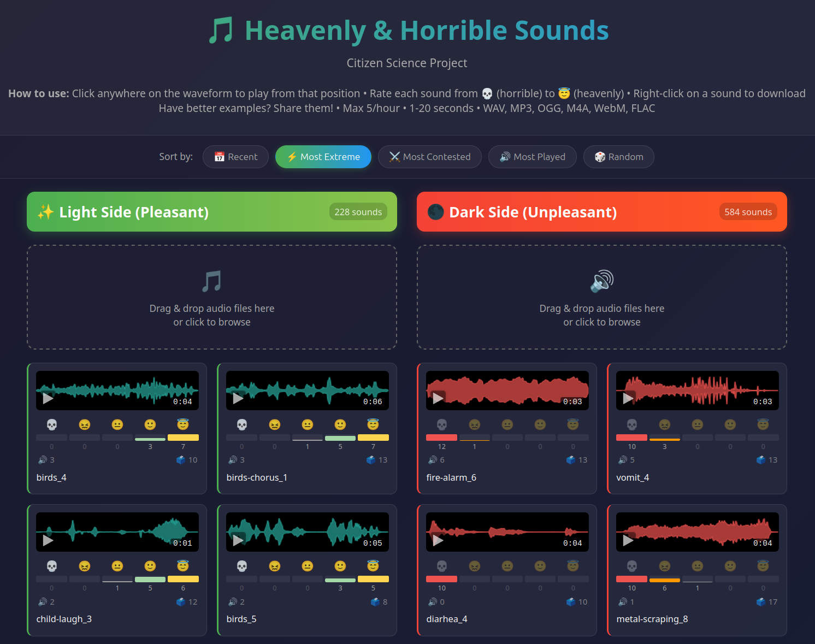Play the child-laugh_3 sound
This screenshot has height=644, width=815.
(x=48, y=540)
